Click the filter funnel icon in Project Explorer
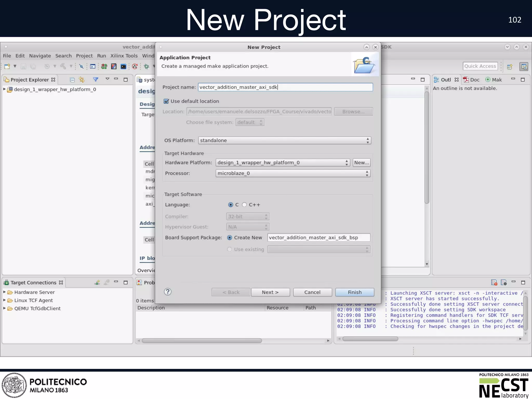532x399 pixels. point(96,79)
